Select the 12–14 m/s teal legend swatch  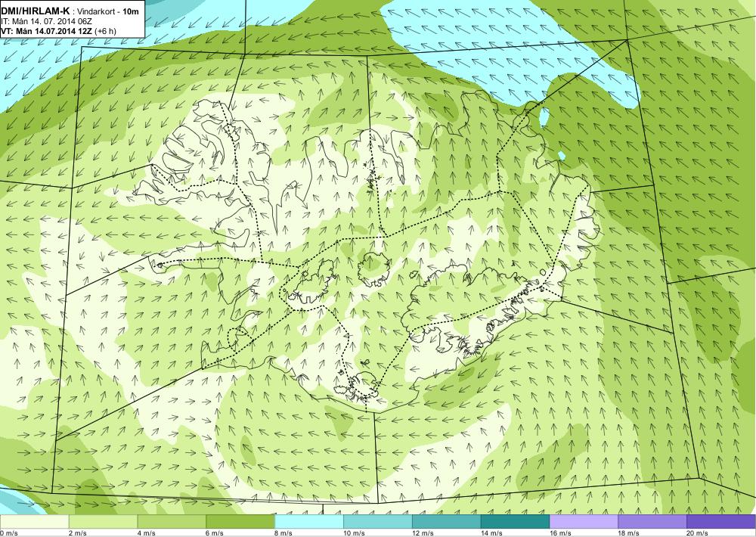pyautogui.click(x=447, y=522)
